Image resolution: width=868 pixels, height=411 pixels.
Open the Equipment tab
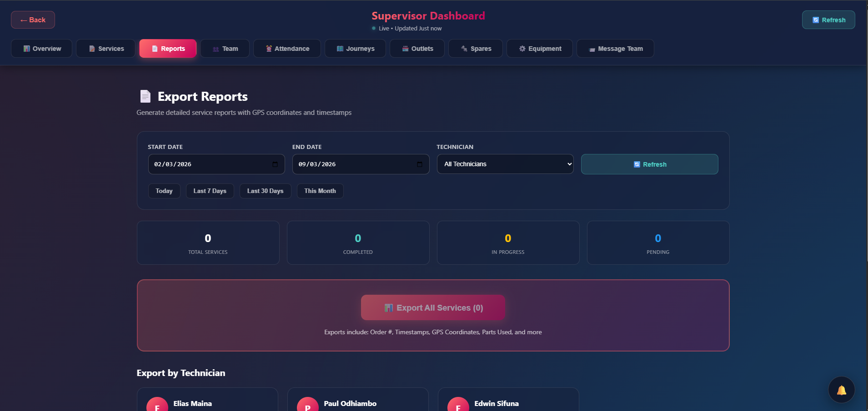click(540, 49)
